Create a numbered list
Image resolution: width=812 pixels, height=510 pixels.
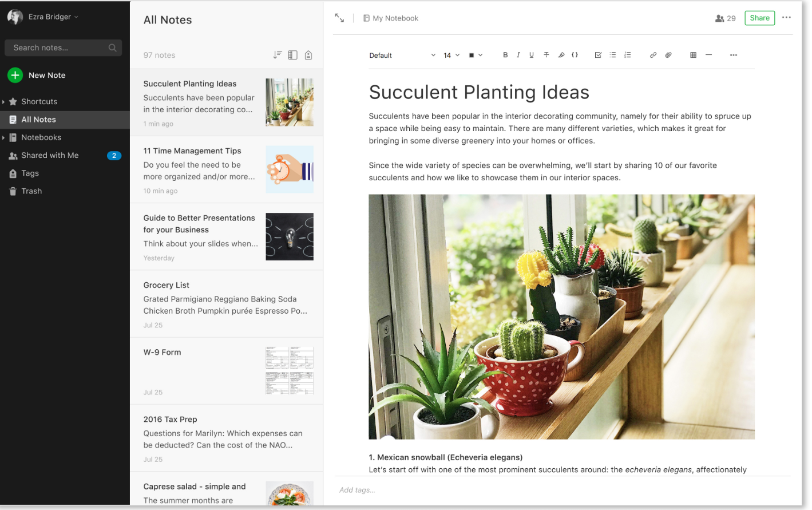(x=628, y=55)
